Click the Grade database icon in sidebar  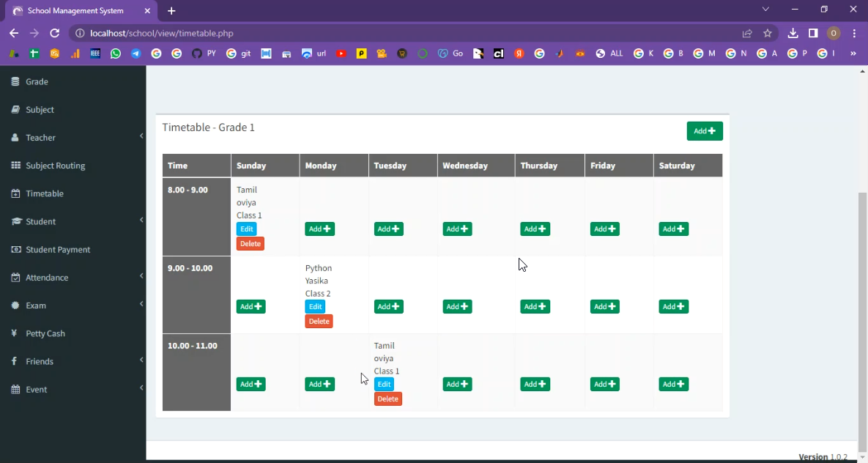coord(15,82)
